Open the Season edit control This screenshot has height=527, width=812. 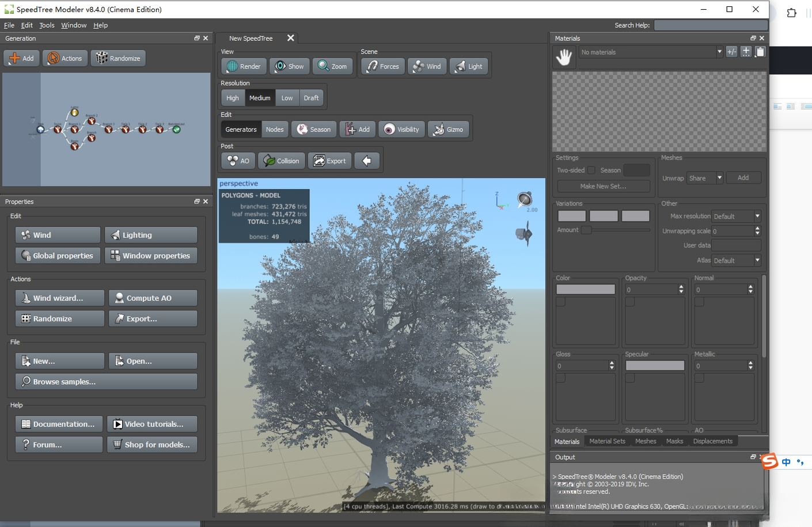[314, 130]
